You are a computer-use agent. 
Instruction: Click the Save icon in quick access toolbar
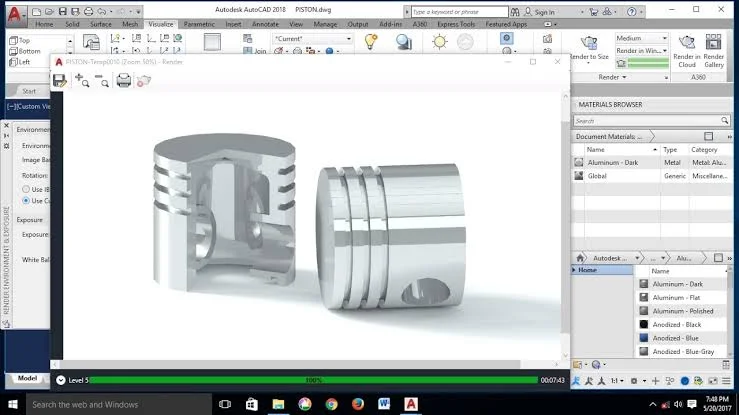click(x=63, y=11)
